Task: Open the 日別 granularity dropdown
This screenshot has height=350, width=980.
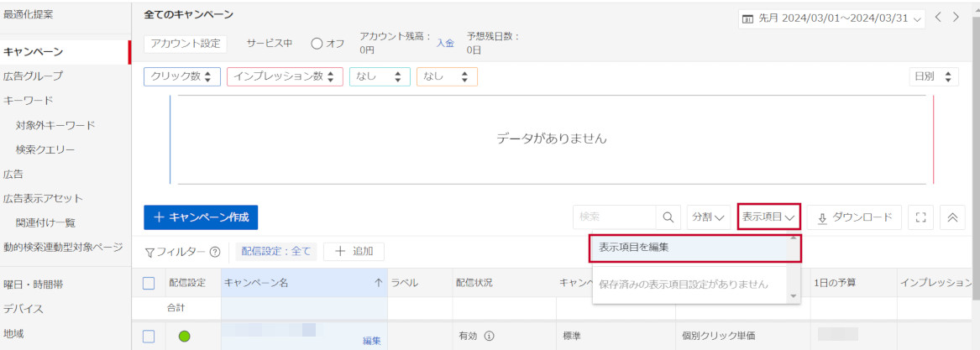Action: coord(934,76)
